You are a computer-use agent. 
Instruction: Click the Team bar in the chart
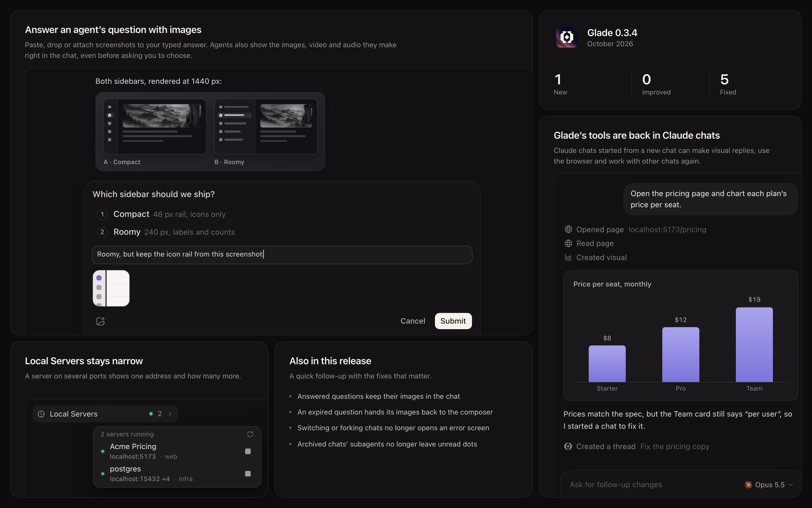[754, 345]
